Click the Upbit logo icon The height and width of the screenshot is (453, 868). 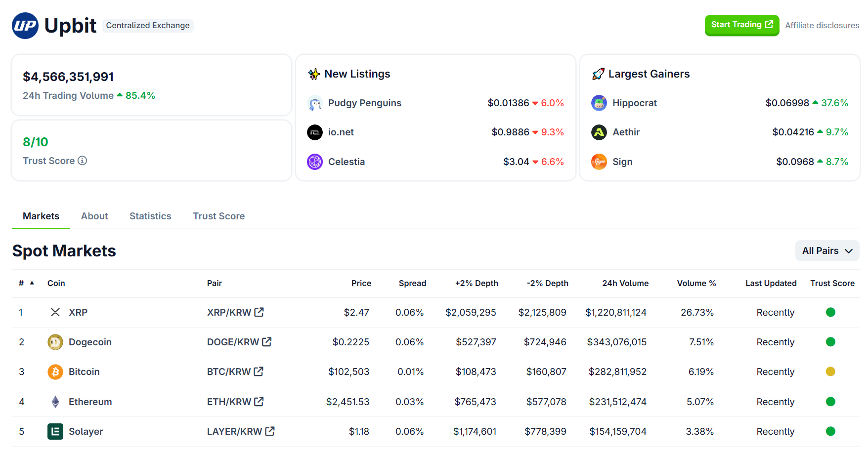(25, 26)
